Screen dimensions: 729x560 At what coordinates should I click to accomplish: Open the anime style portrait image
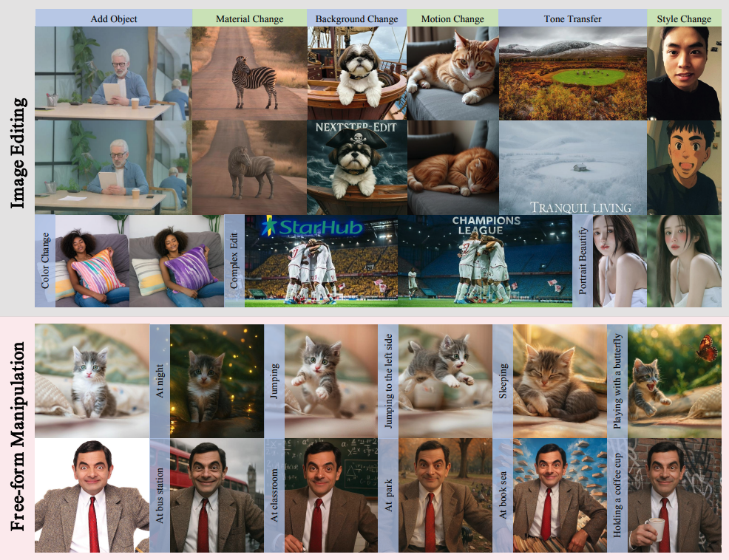tap(684, 167)
